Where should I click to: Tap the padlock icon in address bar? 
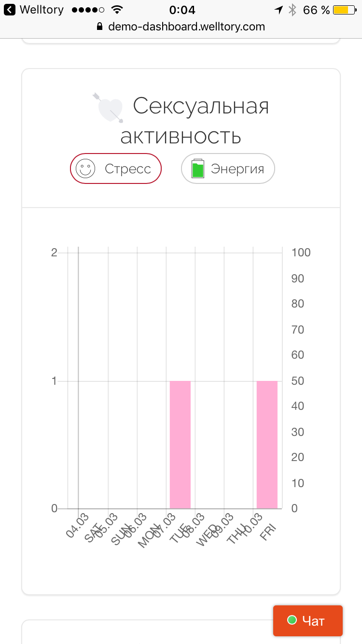click(x=100, y=27)
